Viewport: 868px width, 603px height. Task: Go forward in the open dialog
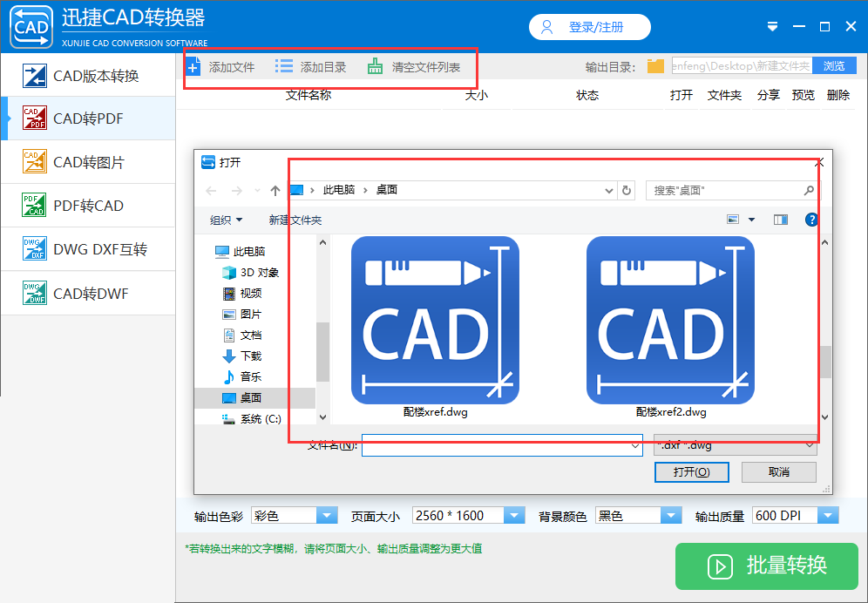click(236, 191)
